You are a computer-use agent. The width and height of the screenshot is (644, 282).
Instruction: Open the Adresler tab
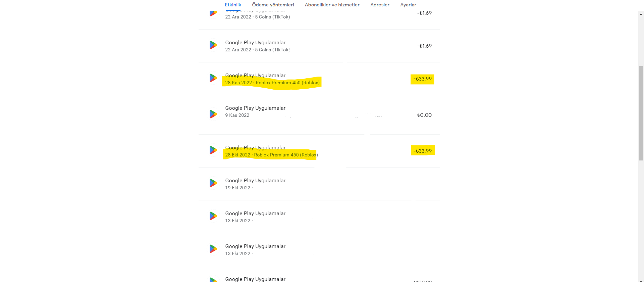coord(380,5)
